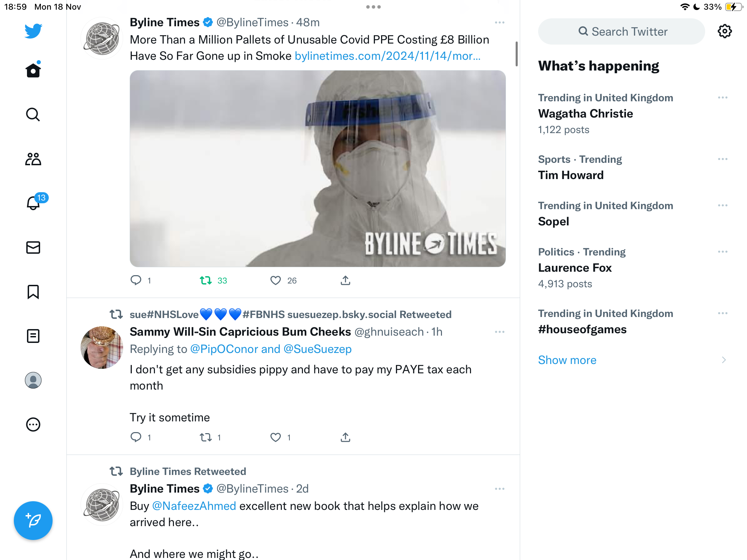Undo retweet on the PPE tweet
Screen dimensions: 747x560
click(206, 280)
